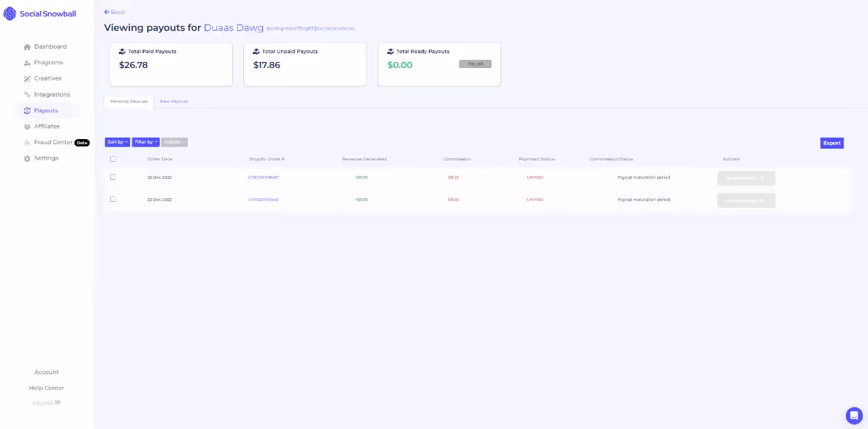Click the Total Ready Payouts card icon
868x429 pixels.
pos(391,52)
